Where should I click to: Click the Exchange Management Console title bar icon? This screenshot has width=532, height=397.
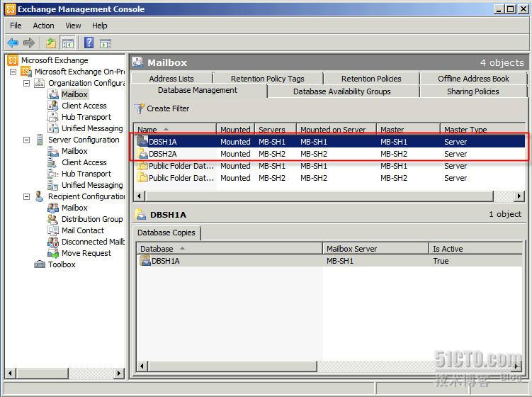coord(10,9)
